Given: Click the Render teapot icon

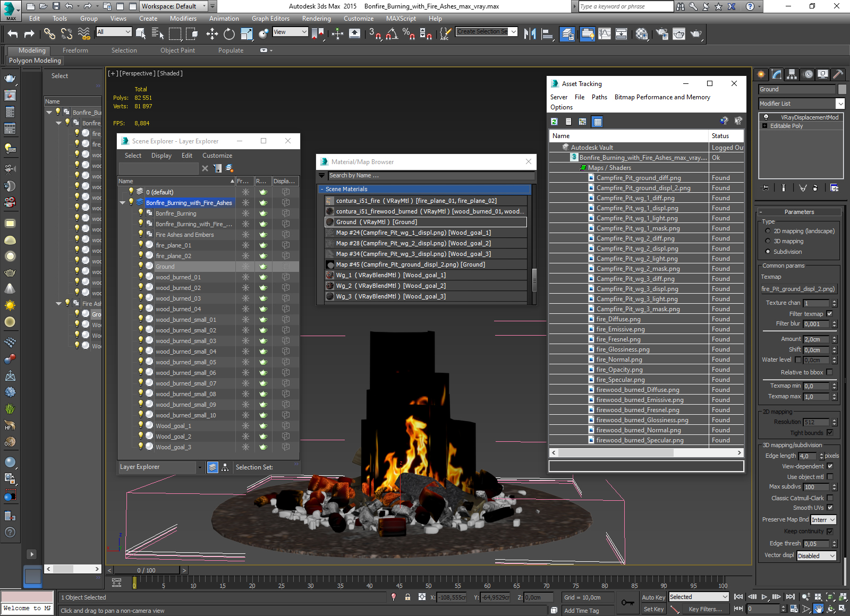Looking at the screenshot, I should [696, 34].
